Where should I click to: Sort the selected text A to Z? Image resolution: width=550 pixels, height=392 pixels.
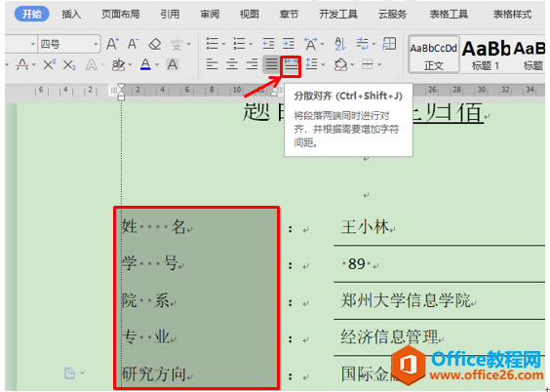[x=340, y=44]
